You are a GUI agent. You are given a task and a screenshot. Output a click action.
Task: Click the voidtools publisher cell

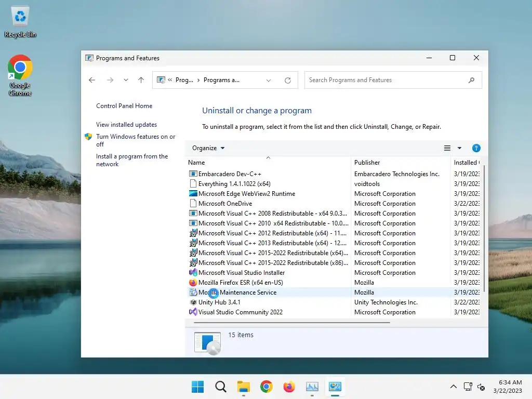coord(367,183)
